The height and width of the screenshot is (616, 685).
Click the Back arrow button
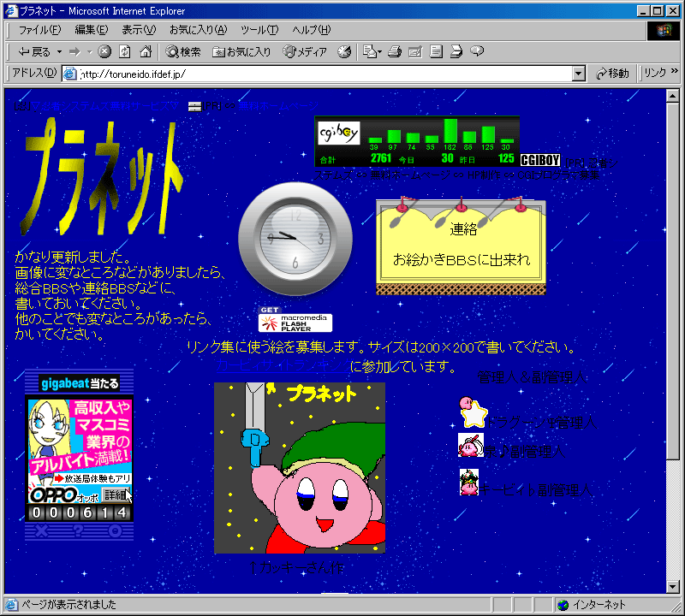pyautogui.click(x=34, y=52)
